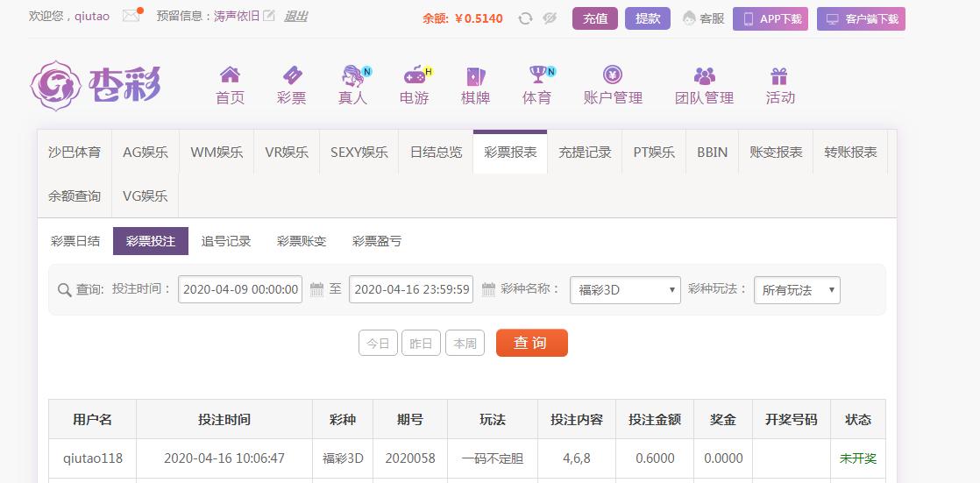The image size is (980, 483).
Task: Switch to BBIN tab
Action: point(713,152)
